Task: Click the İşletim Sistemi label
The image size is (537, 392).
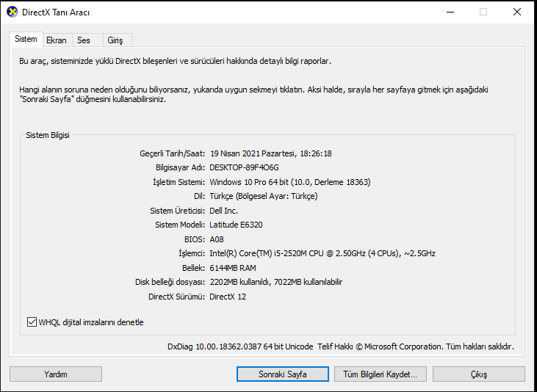Action: click(x=179, y=182)
